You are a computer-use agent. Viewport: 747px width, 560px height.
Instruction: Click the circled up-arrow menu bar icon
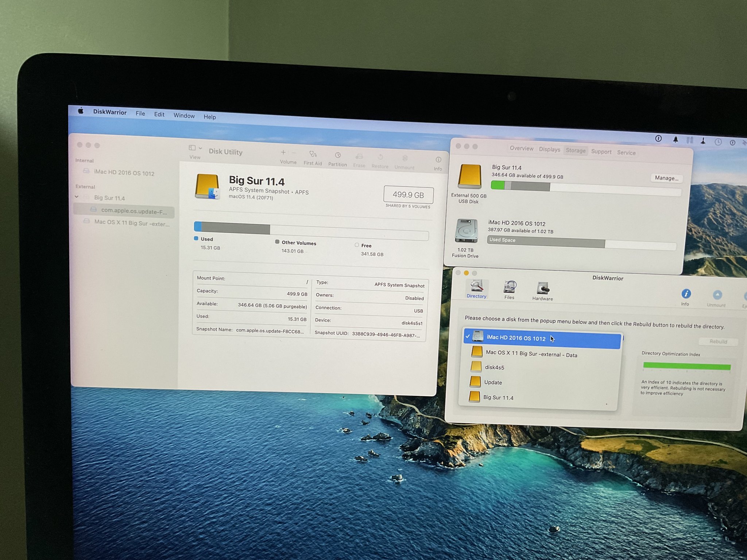click(732, 143)
